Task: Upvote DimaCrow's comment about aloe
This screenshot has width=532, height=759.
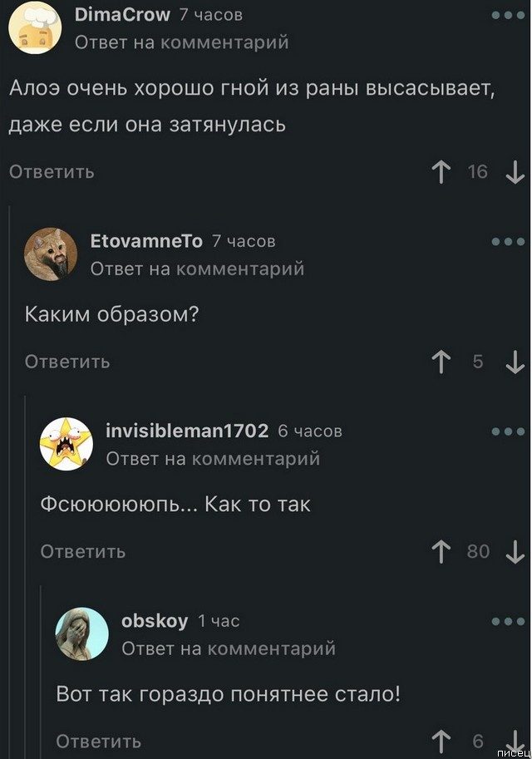Action: [441, 172]
